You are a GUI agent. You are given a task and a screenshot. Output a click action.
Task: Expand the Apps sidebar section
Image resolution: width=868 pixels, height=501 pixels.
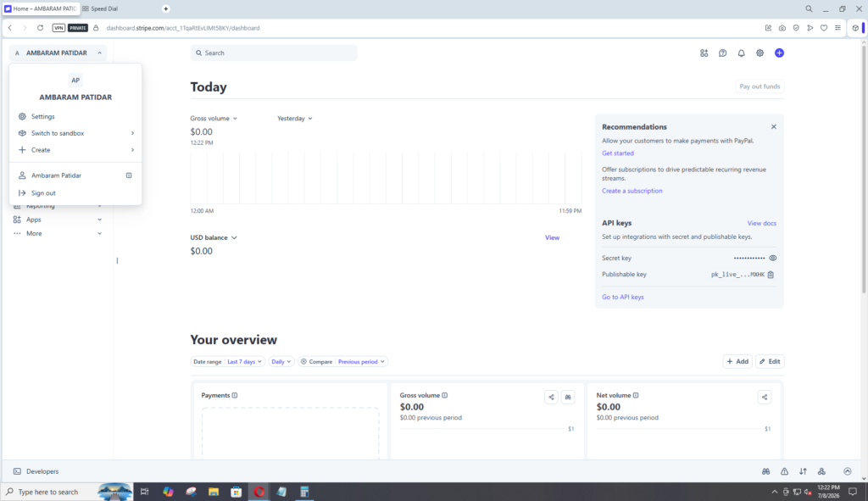click(x=58, y=220)
